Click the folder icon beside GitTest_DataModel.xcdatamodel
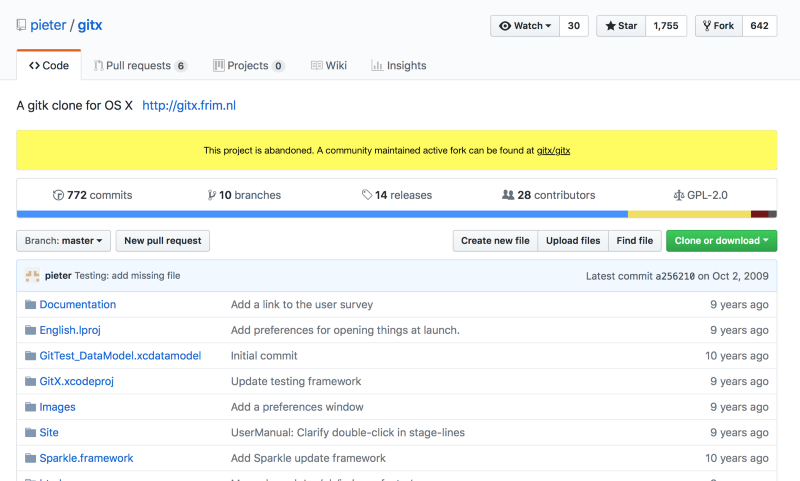The height and width of the screenshot is (481, 800). click(x=31, y=356)
